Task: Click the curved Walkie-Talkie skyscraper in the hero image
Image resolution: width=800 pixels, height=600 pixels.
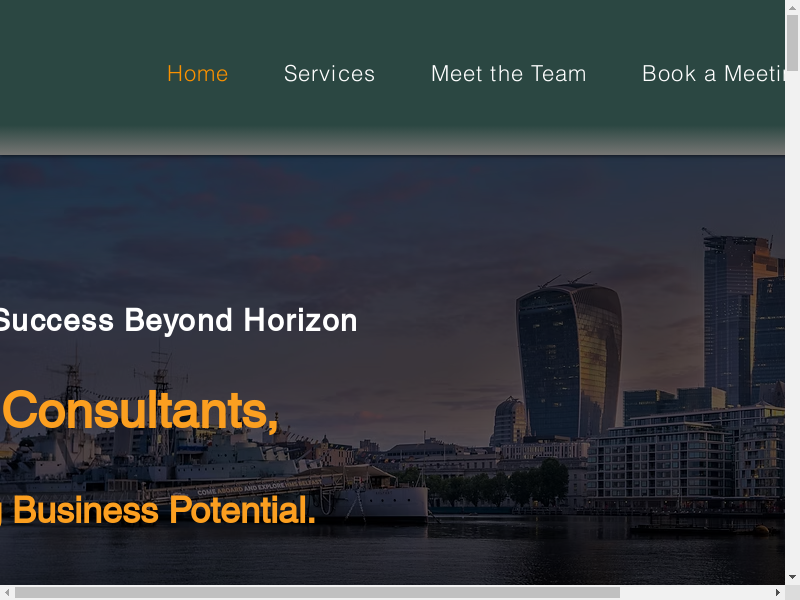Action: tap(569, 360)
